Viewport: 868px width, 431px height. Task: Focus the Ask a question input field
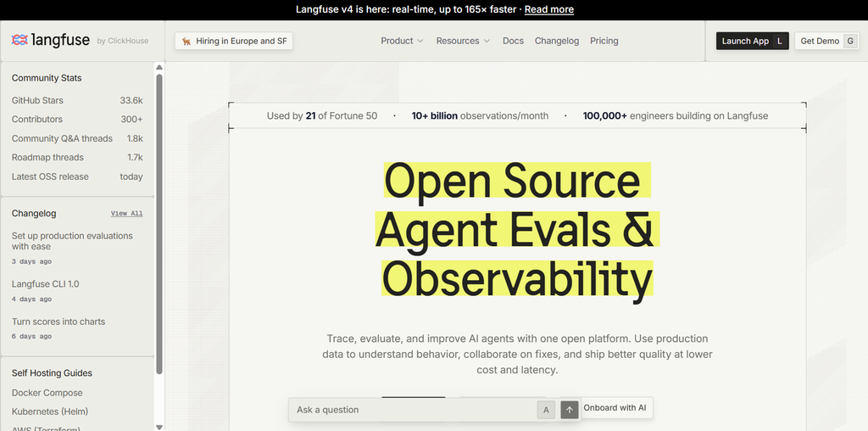[413, 410]
